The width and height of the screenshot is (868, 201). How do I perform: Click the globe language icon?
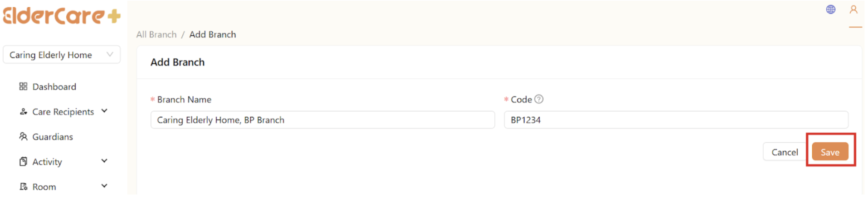pyautogui.click(x=830, y=10)
